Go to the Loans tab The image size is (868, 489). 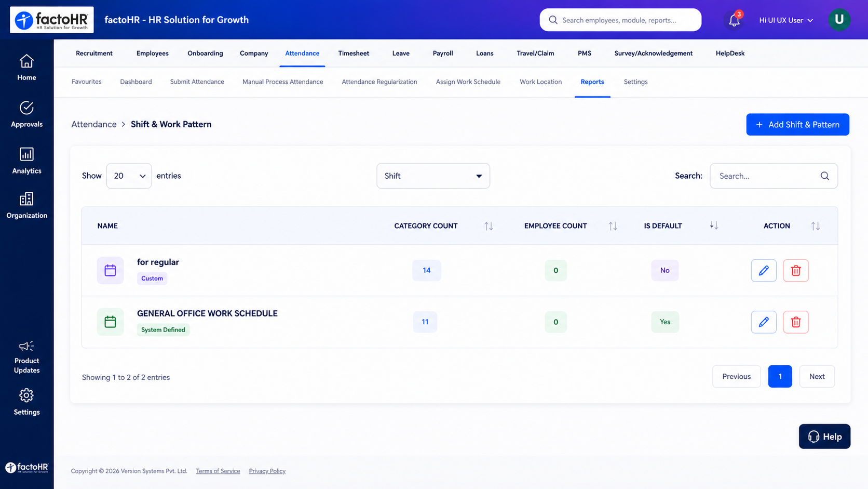(484, 53)
